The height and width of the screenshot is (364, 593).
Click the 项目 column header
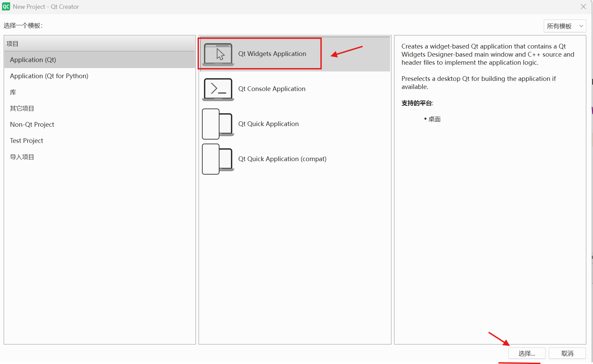(x=100, y=43)
